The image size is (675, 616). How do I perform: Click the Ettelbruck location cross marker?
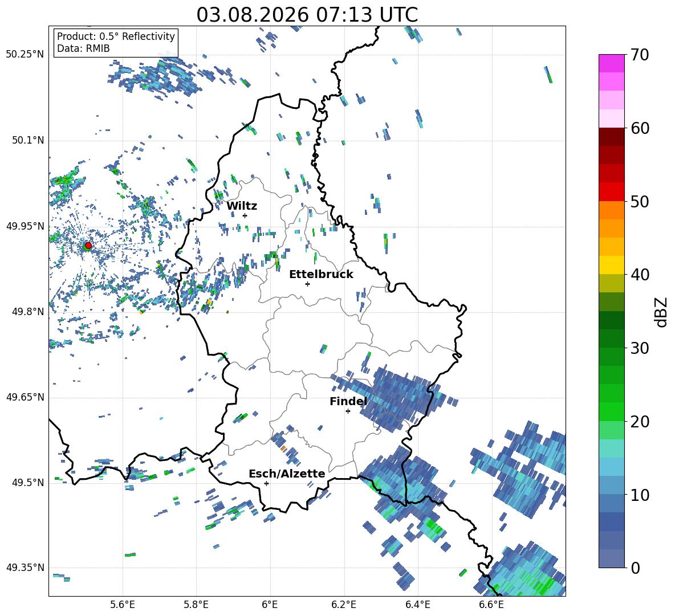307,284
